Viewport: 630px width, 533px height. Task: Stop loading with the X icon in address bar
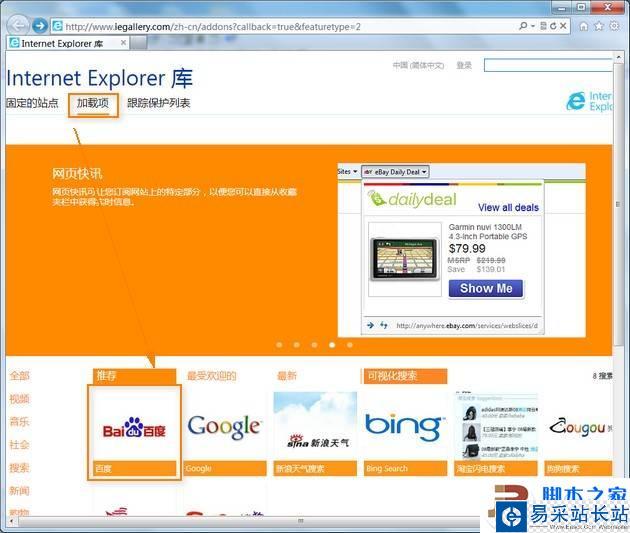point(563,26)
